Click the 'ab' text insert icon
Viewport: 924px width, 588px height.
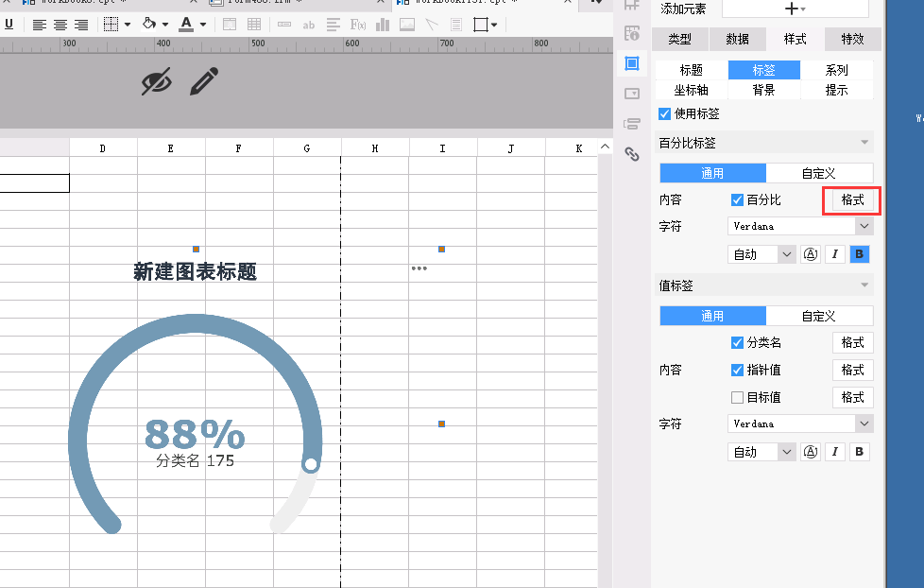point(309,25)
